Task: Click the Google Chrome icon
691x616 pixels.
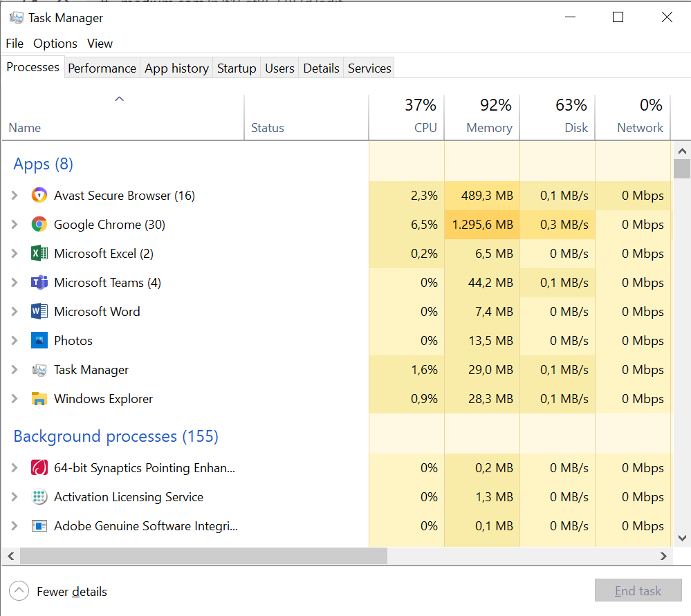Action: pos(39,224)
